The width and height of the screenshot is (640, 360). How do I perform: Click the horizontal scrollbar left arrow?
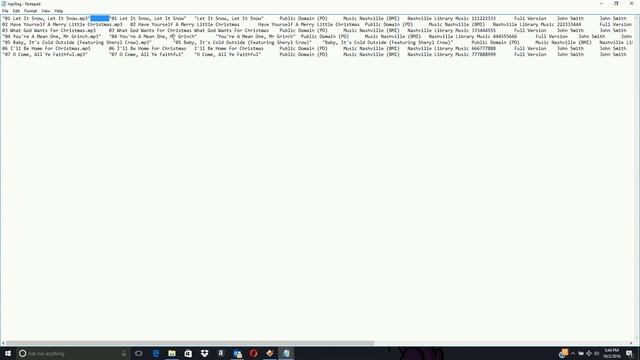3,343
